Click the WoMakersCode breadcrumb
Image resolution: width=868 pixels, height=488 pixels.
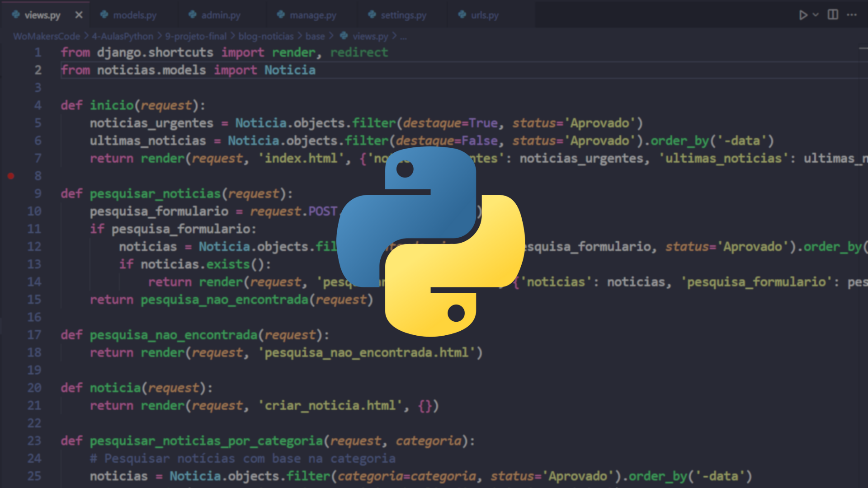pos(47,36)
